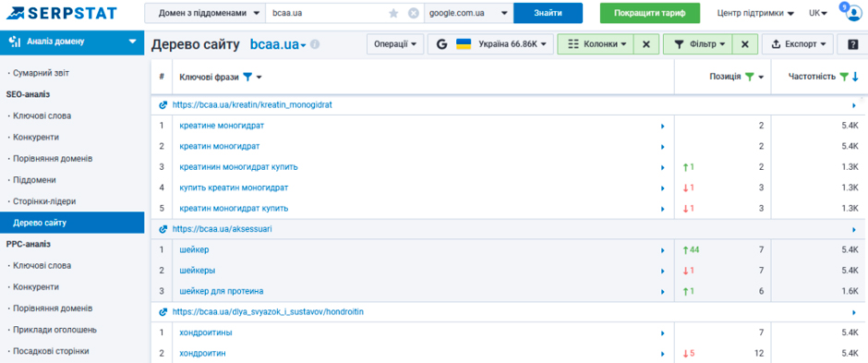The image size is (868, 363).
Task: Open the help question mark button
Action: pos(852,44)
